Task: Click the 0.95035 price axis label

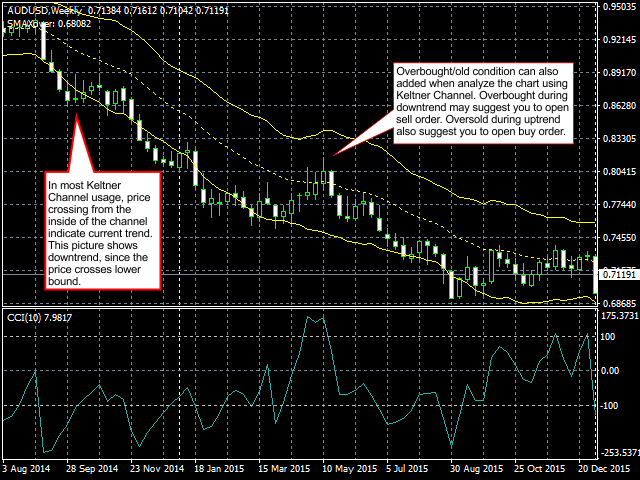Action: tap(619, 7)
